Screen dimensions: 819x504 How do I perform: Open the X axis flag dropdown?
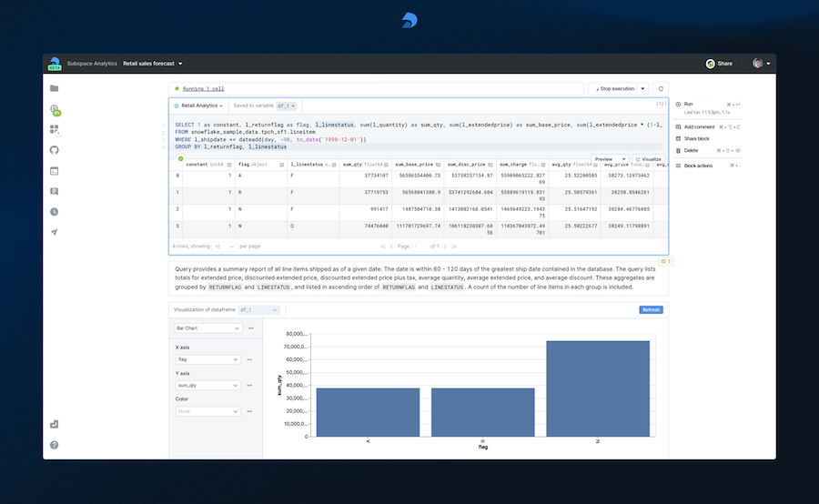tap(207, 359)
